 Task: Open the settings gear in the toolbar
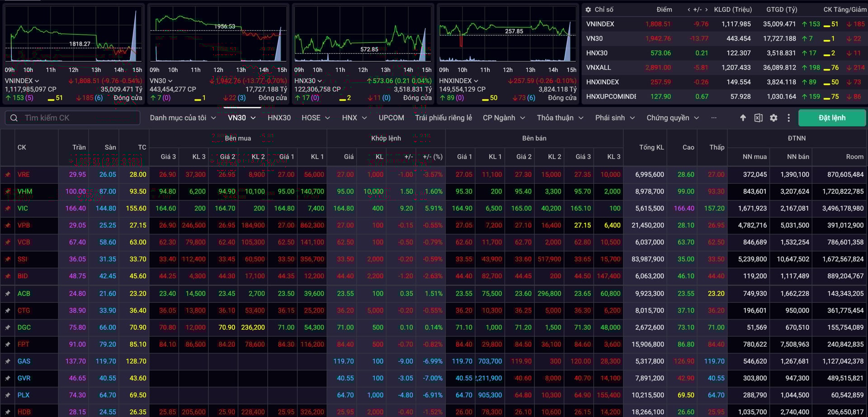[774, 117]
